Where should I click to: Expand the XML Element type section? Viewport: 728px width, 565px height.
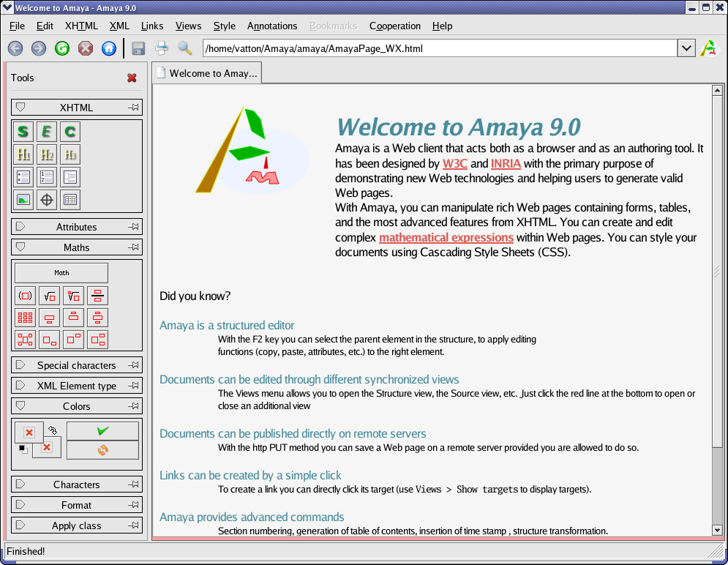click(20, 386)
